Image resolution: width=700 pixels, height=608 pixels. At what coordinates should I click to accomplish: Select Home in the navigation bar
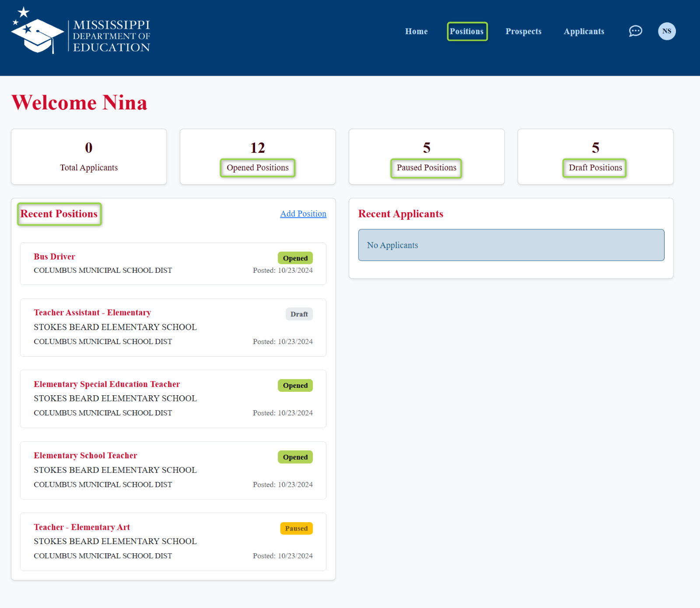coord(416,31)
